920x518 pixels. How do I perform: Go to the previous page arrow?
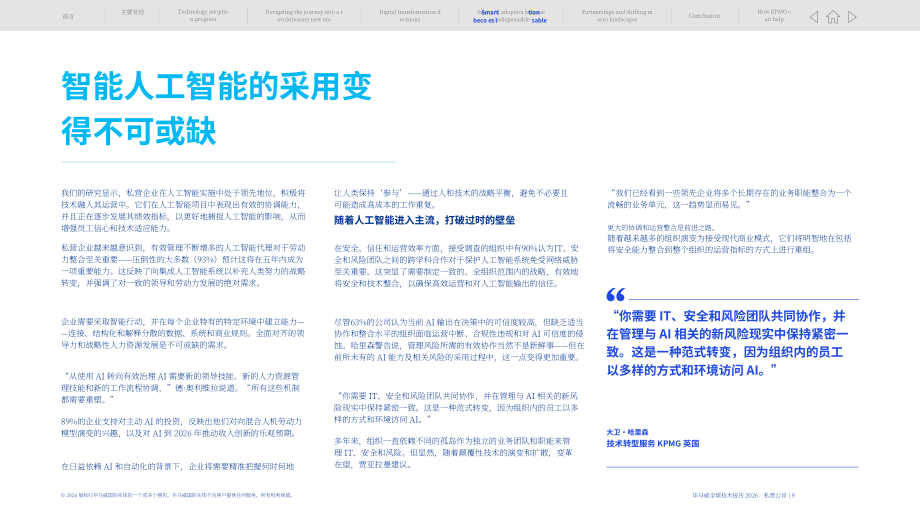814,17
